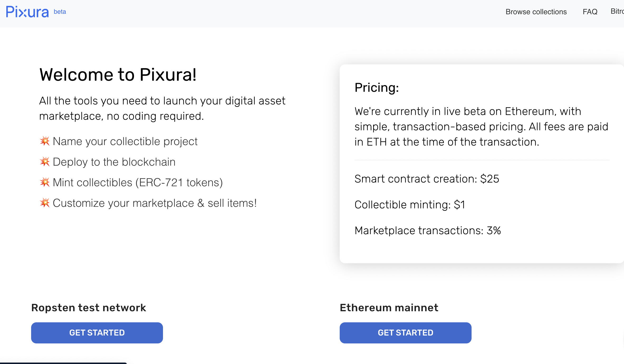Click Marketplace transactions: 3% line
This screenshot has height=364, width=624.
(x=428, y=231)
